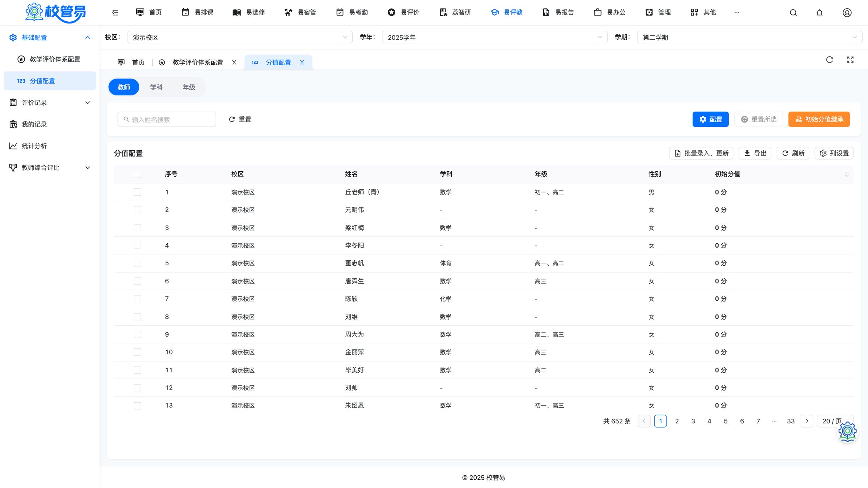The width and height of the screenshot is (868, 488).
Task: Check the row for 梁红梅
Action: pyautogui.click(x=137, y=228)
